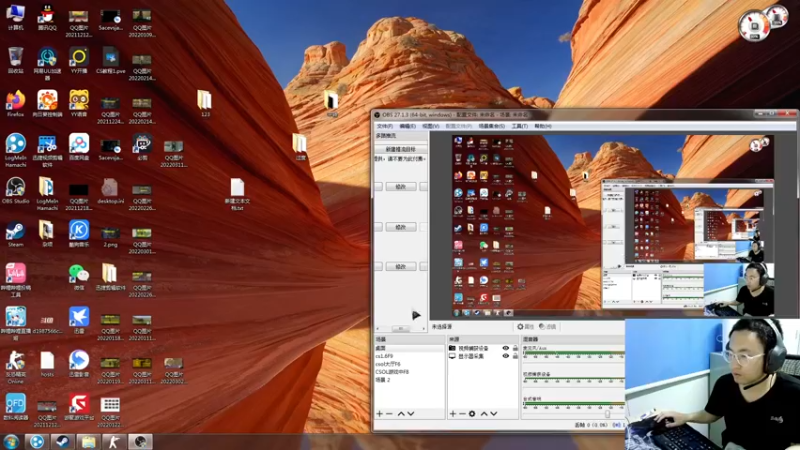Open the 迅雷 blue bird icon
The image size is (800, 450).
click(x=79, y=320)
